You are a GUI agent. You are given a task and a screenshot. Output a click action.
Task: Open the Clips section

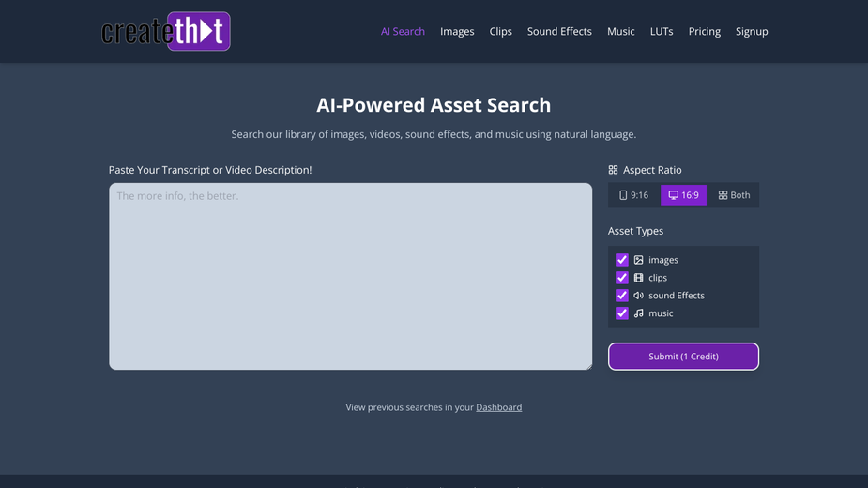(x=500, y=32)
